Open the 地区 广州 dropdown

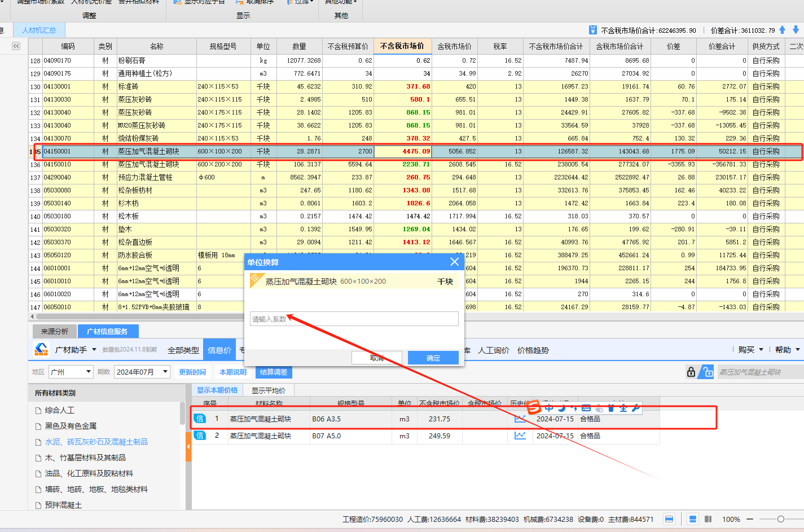tap(71, 372)
